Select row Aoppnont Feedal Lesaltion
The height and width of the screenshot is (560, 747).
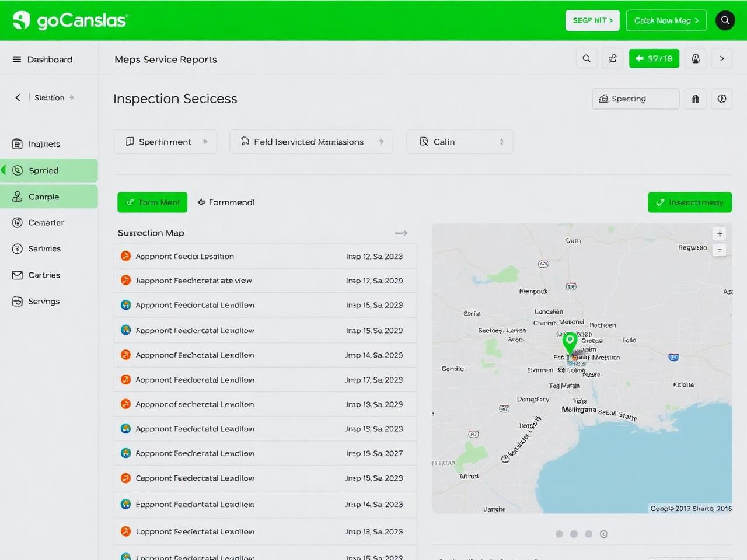click(265, 256)
